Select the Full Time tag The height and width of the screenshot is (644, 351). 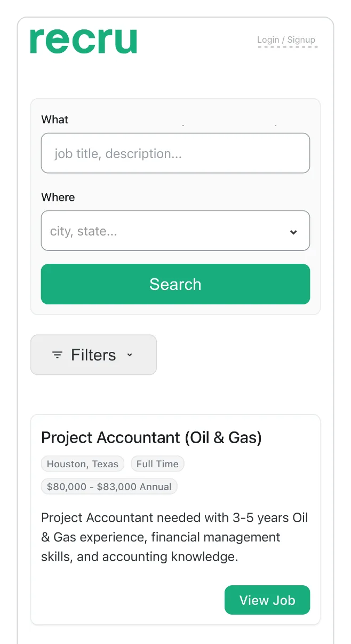click(157, 464)
